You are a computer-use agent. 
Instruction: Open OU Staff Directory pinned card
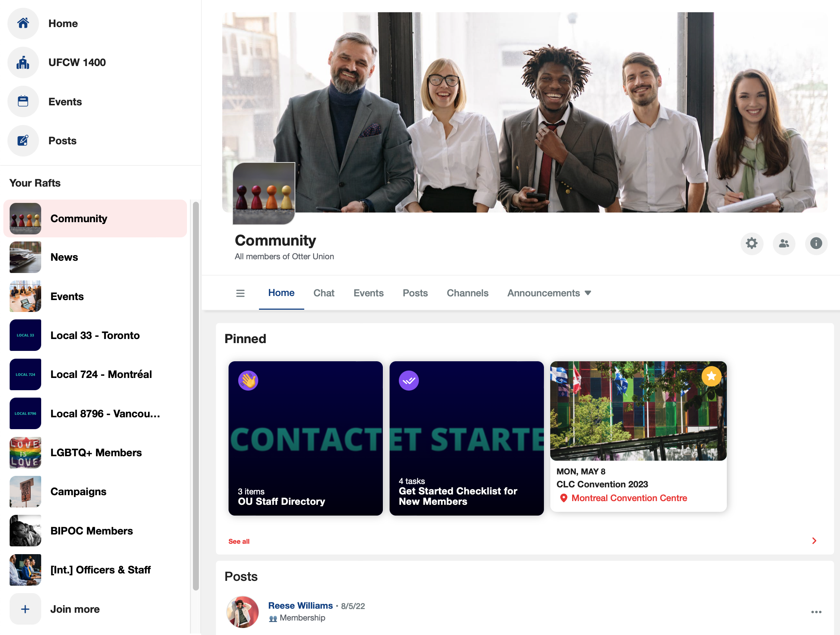(x=305, y=438)
